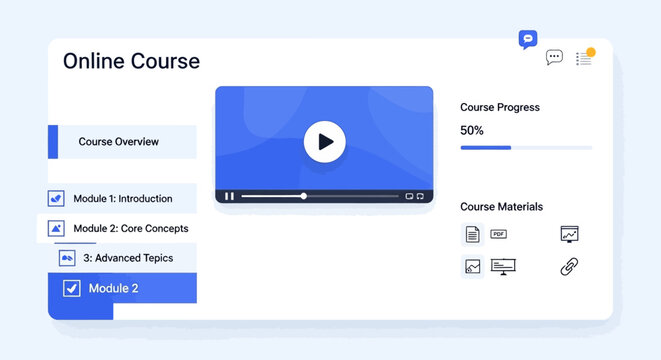661x360 pixels.
Task: Click the paperclip link icon
Action: (569, 266)
